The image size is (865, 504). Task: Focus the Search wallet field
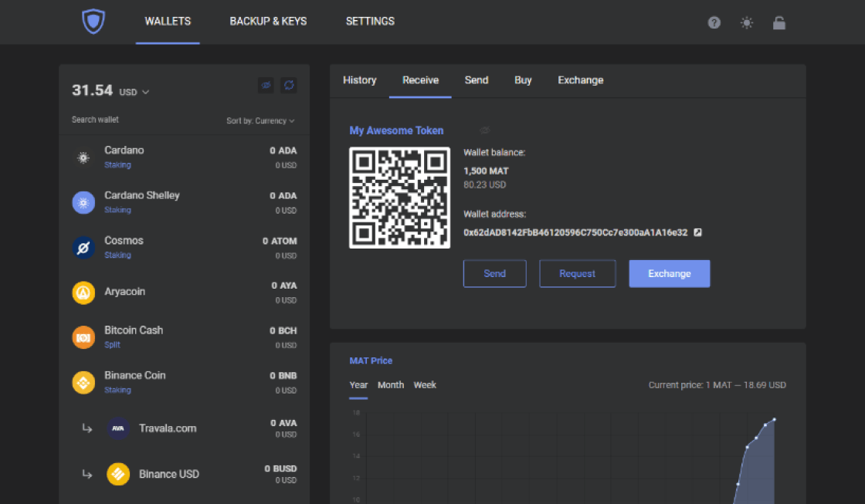pos(95,120)
